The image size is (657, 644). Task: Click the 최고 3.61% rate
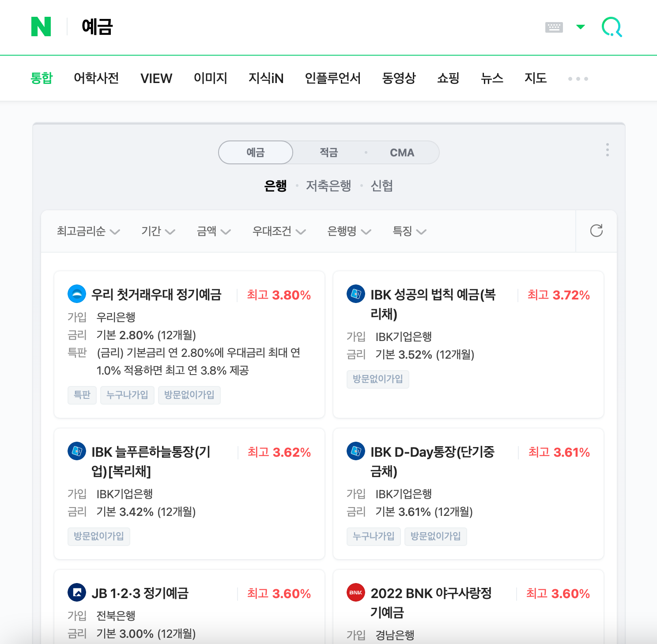point(559,452)
